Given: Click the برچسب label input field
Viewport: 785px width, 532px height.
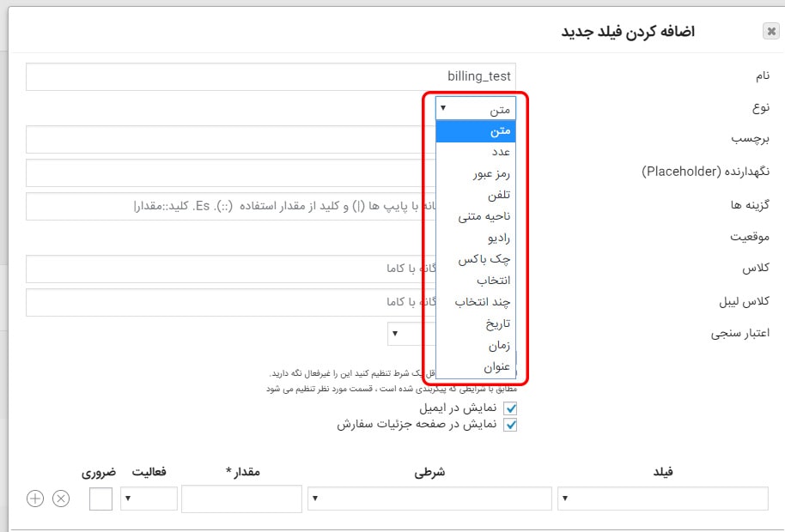Looking at the screenshot, I should pyautogui.click(x=231, y=140).
